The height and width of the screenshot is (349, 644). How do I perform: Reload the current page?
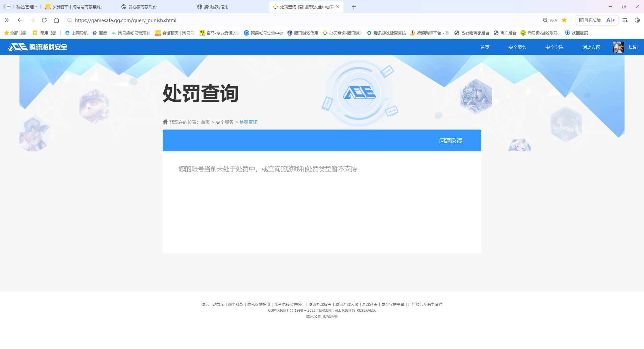click(x=44, y=20)
